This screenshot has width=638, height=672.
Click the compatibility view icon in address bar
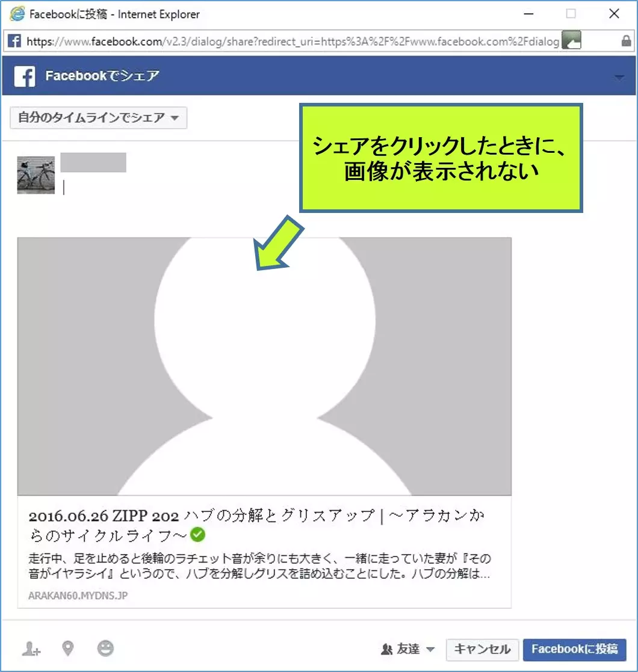tap(571, 40)
